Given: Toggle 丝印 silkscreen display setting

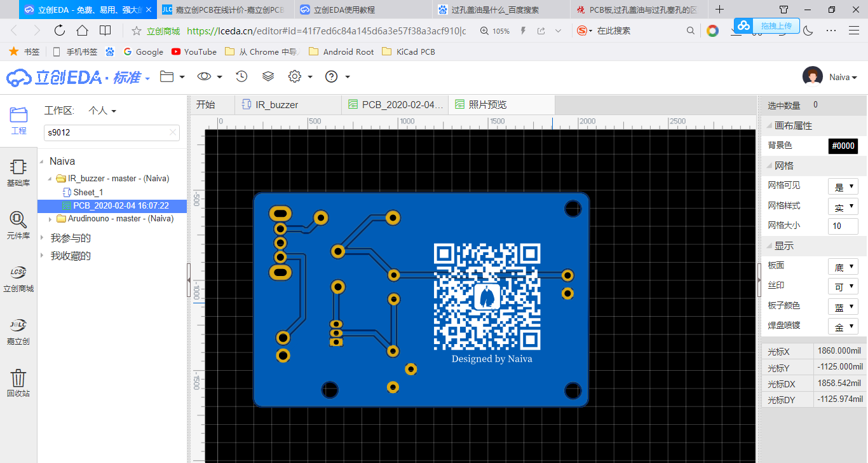Looking at the screenshot, I should click(843, 286).
